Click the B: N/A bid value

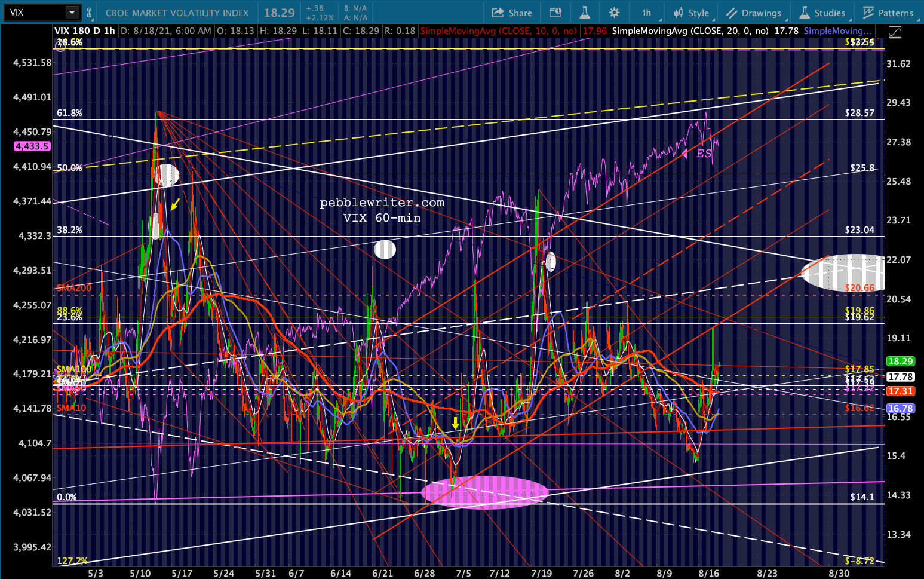tap(355, 8)
